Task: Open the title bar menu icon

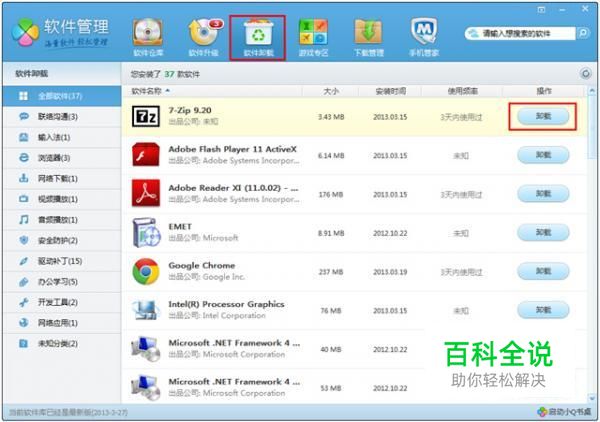Action: (x=541, y=9)
